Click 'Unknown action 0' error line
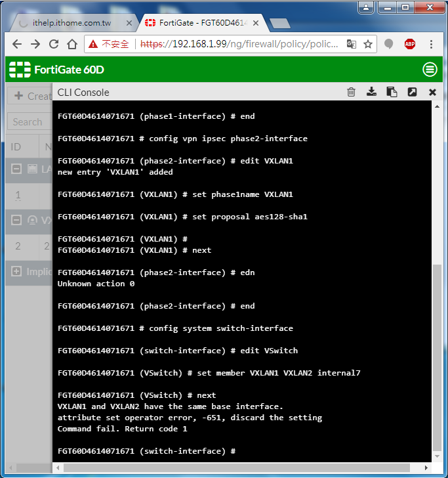 point(96,284)
